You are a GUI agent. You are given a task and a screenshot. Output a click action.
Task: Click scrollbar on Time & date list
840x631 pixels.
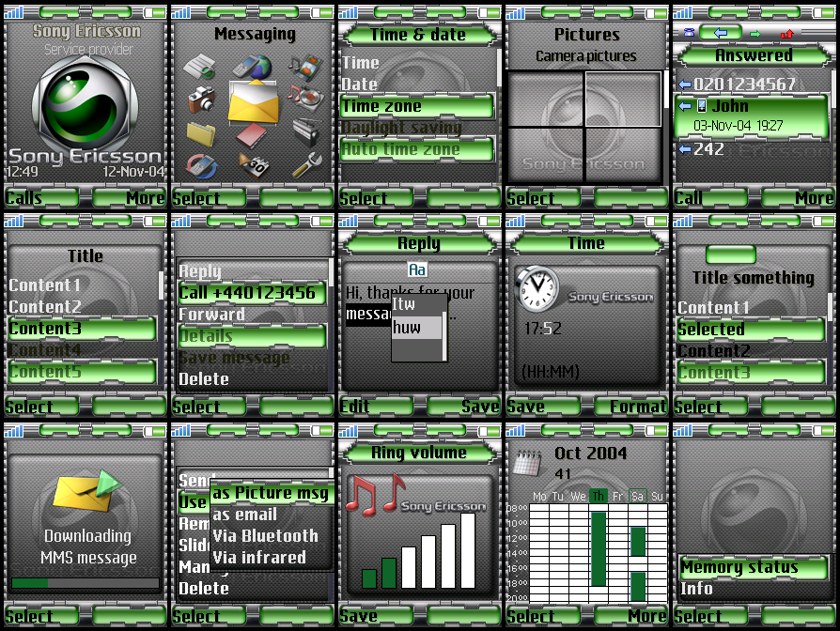[499, 68]
